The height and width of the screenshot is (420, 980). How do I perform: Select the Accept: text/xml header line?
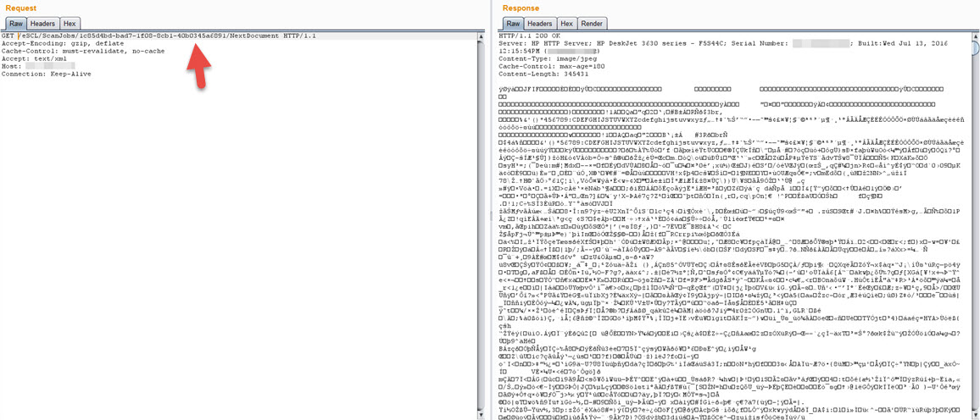click(x=33, y=58)
